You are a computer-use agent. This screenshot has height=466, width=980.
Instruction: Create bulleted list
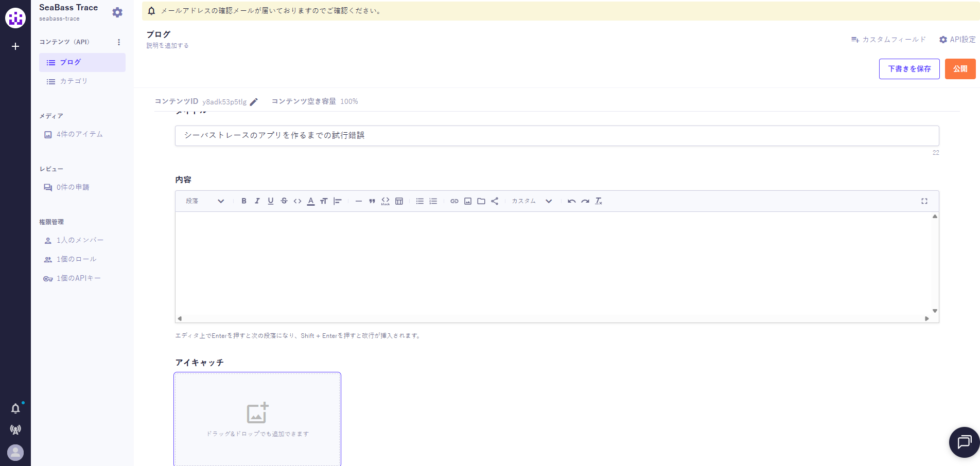coord(420,201)
